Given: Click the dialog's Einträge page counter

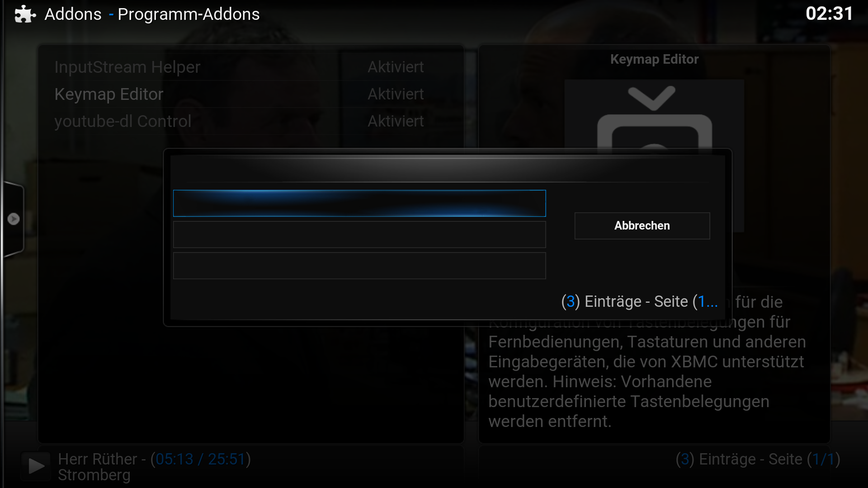Looking at the screenshot, I should pos(639,301).
